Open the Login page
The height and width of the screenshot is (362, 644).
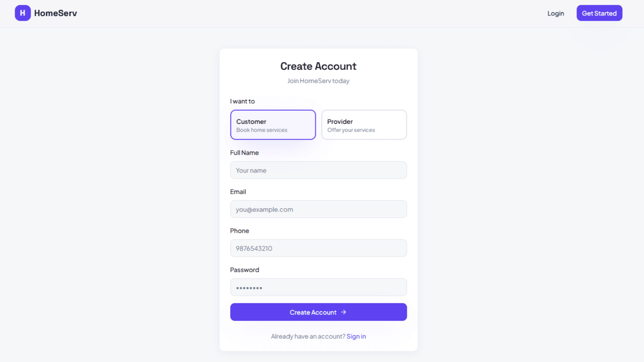(x=555, y=13)
